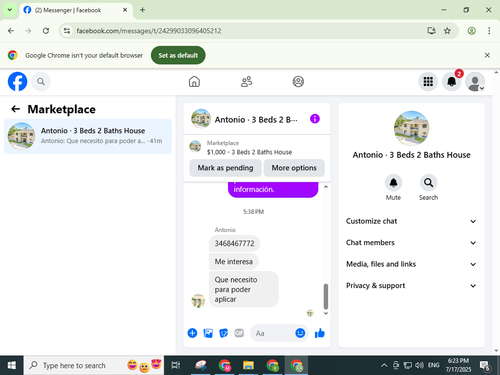Viewport: 500px width, 375px height.
Task: Send a thumbs up like
Action: [320, 333]
